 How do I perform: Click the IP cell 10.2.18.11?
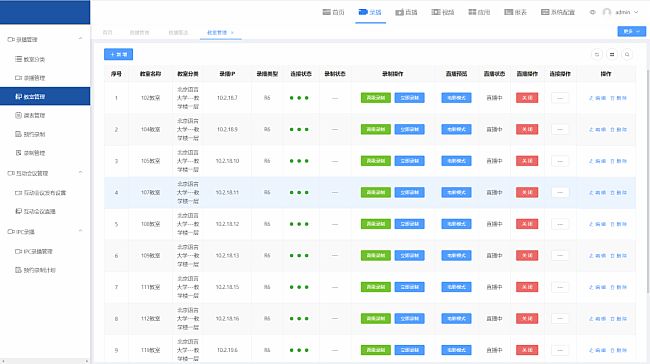point(227,192)
